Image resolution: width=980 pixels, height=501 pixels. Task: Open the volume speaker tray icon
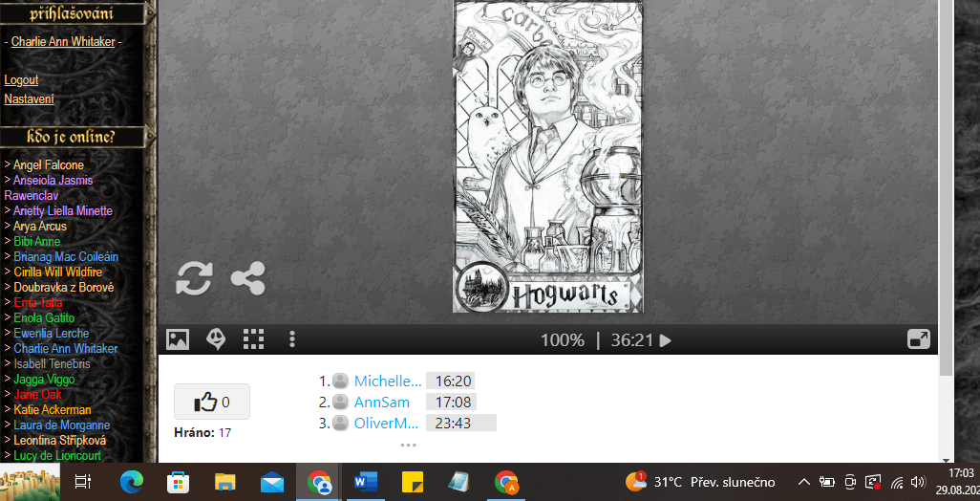[x=918, y=482]
